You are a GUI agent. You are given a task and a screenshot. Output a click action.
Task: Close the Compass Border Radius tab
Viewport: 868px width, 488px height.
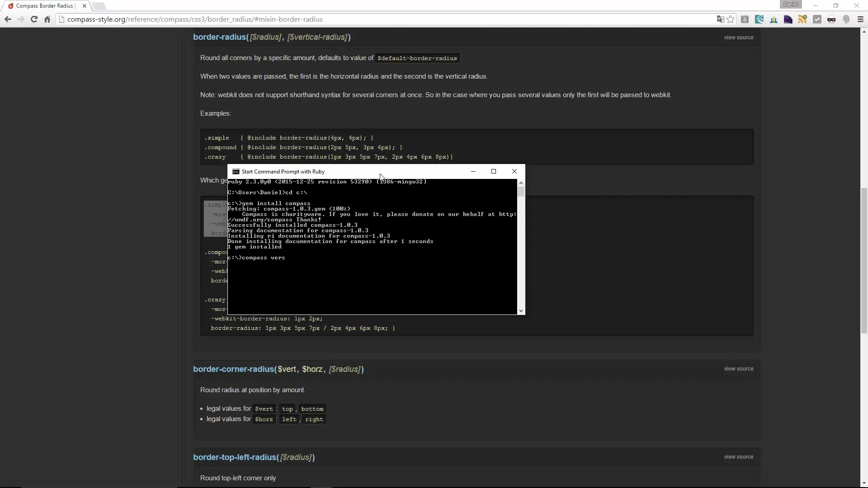84,6
